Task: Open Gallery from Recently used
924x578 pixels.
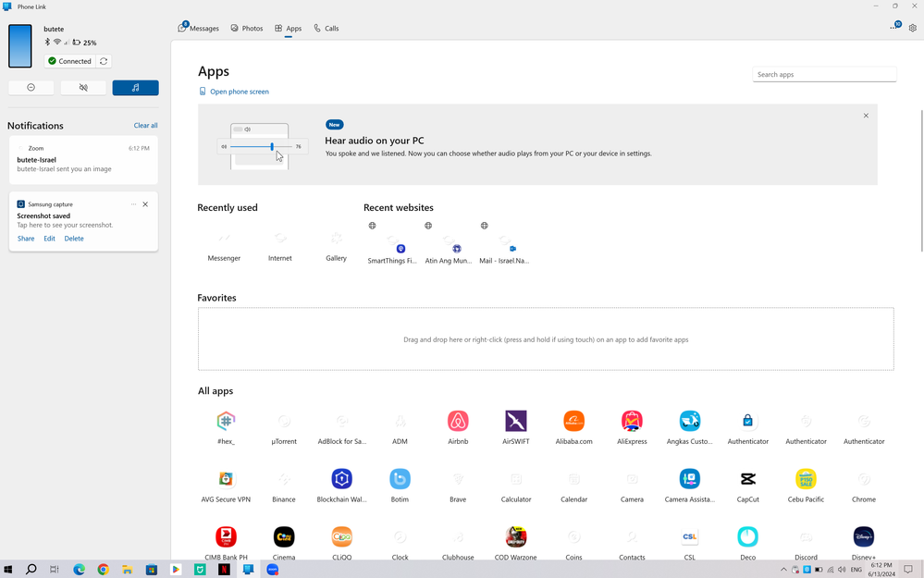Action: click(x=337, y=246)
